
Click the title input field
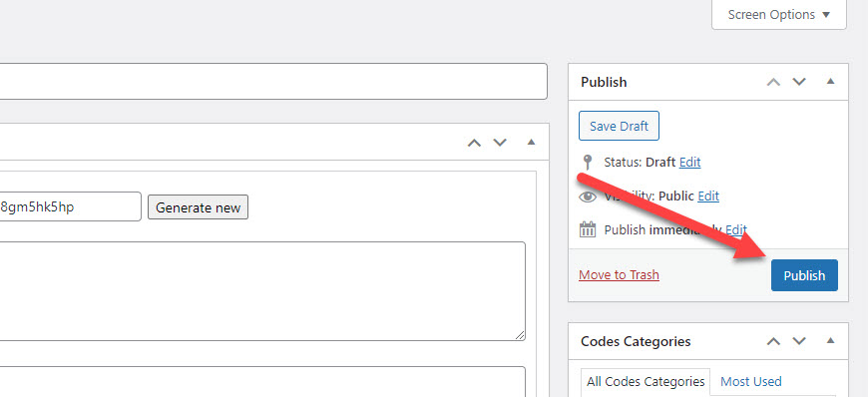[273, 82]
